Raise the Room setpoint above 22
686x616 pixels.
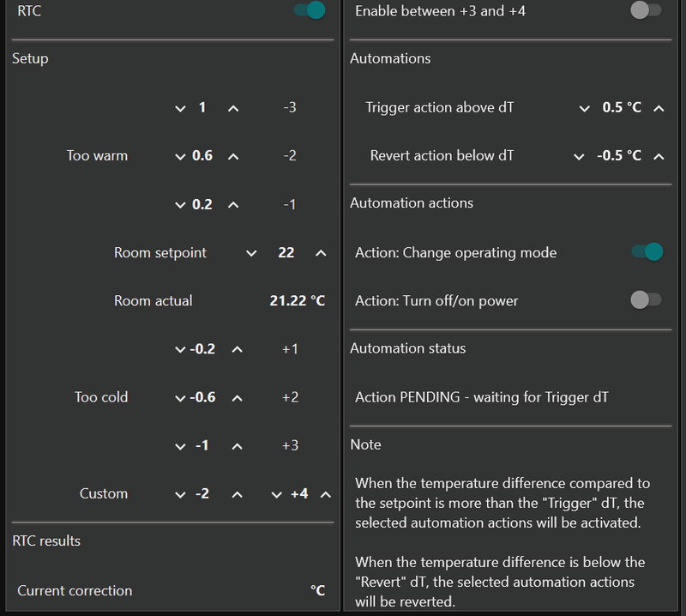321,253
